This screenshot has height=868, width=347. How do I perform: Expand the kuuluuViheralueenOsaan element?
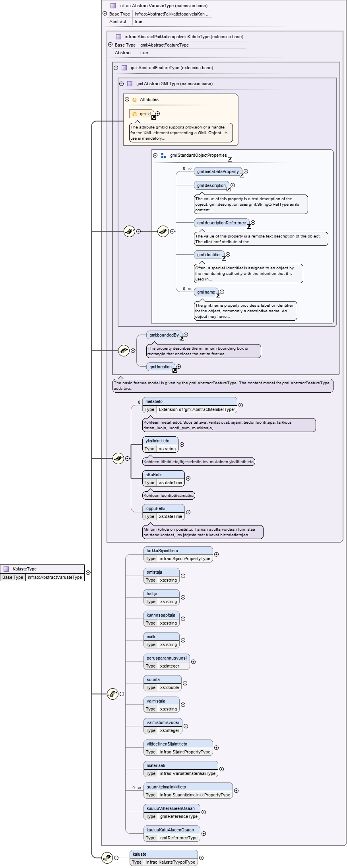(204, 812)
